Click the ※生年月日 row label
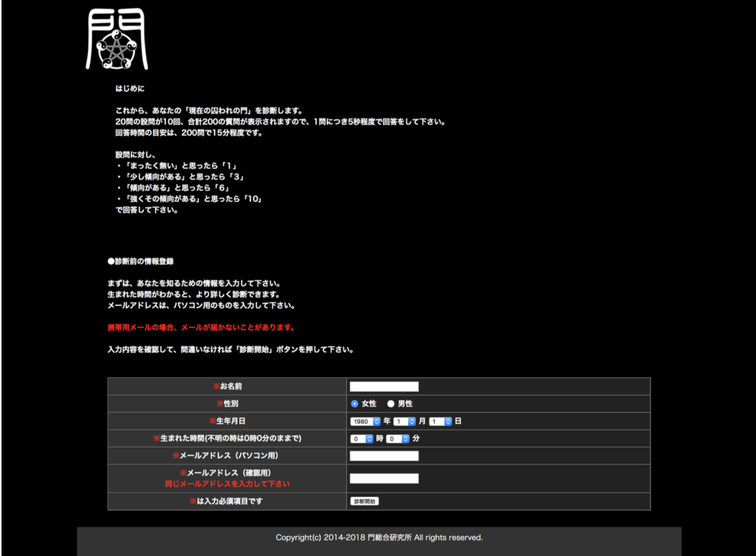The height and width of the screenshot is (556, 756). (x=227, y=421)
